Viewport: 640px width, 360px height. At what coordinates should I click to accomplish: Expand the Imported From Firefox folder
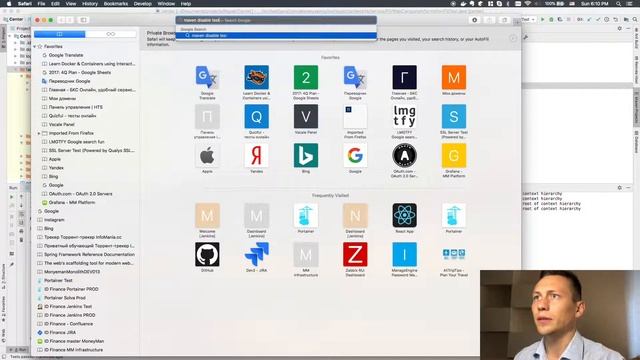39,133
